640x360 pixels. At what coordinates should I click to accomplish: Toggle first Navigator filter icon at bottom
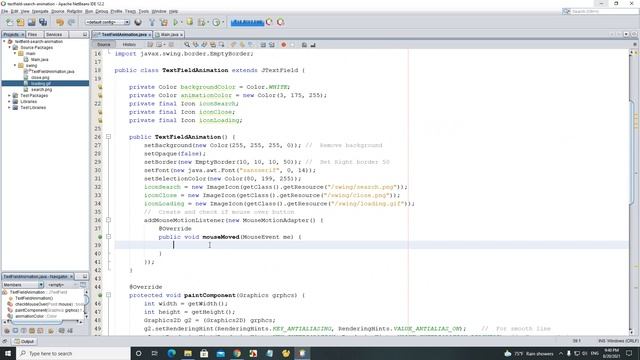(7, 331)
